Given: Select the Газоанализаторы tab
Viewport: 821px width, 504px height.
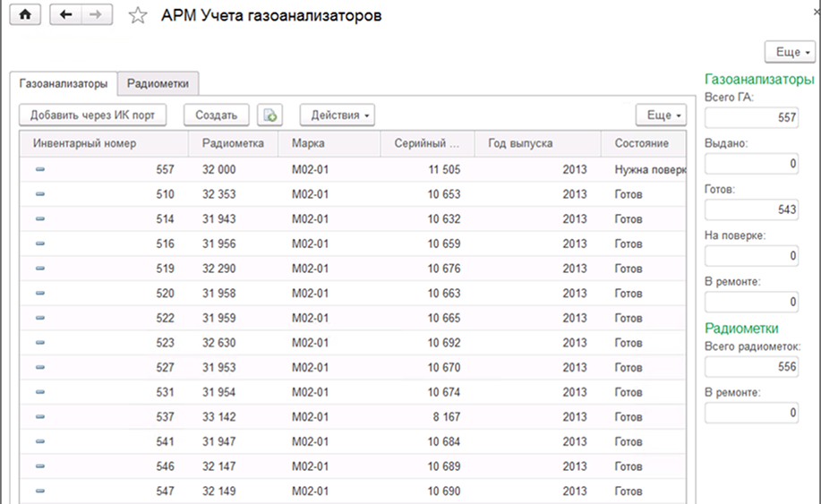Looking at the screenshot, I should pyautogui.click(x=64, y=83).
